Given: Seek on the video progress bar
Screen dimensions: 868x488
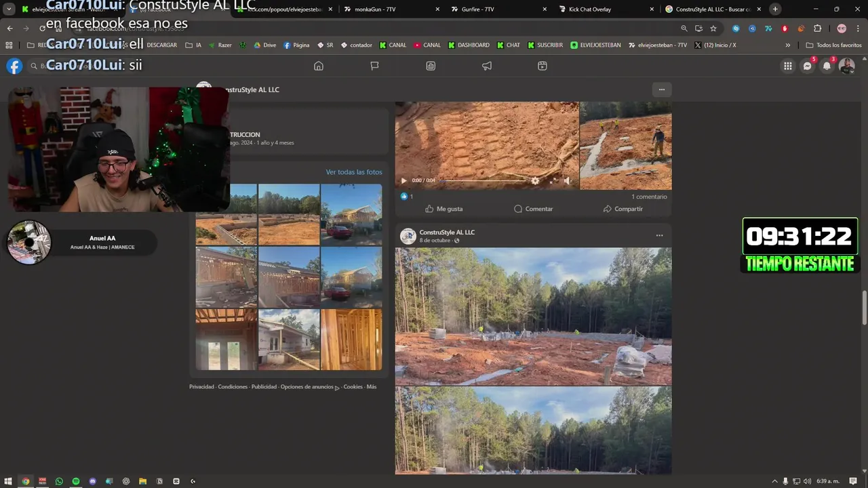Looking at the screenshot, I should click(x=483, y=180).
